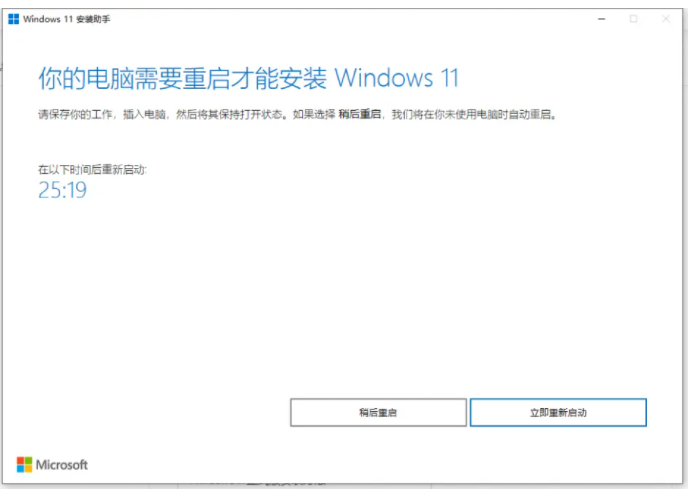Click 'Windows 11' in the large heading
The width and height of the screenshot is (692, 491).
click(x=397, y=79)
